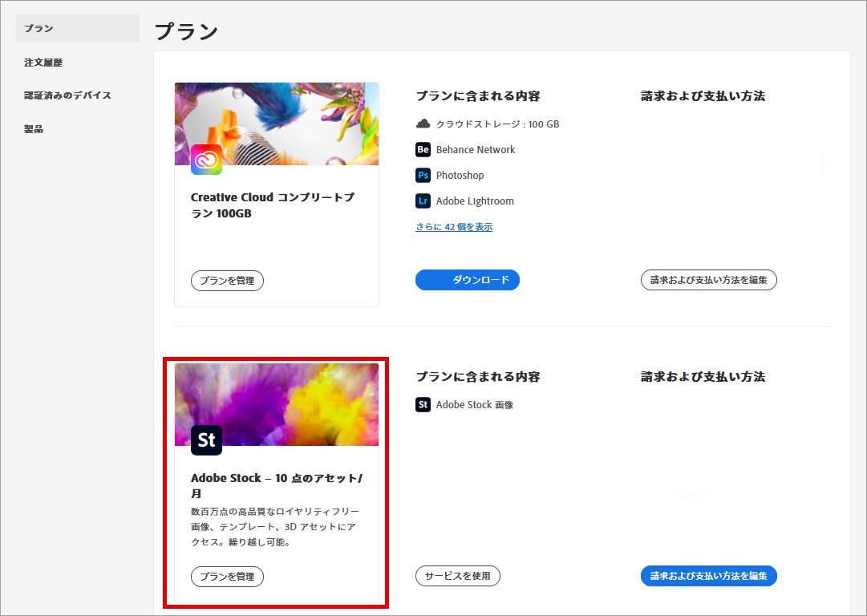Click the Adobe Stock 画像 St icon
Screen dimensions: 867x616
coord(423,404)
